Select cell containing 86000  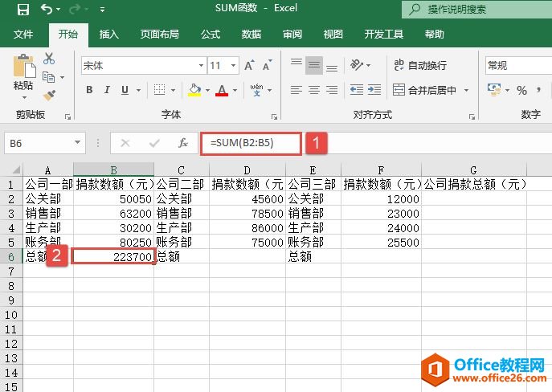point(247,228)
